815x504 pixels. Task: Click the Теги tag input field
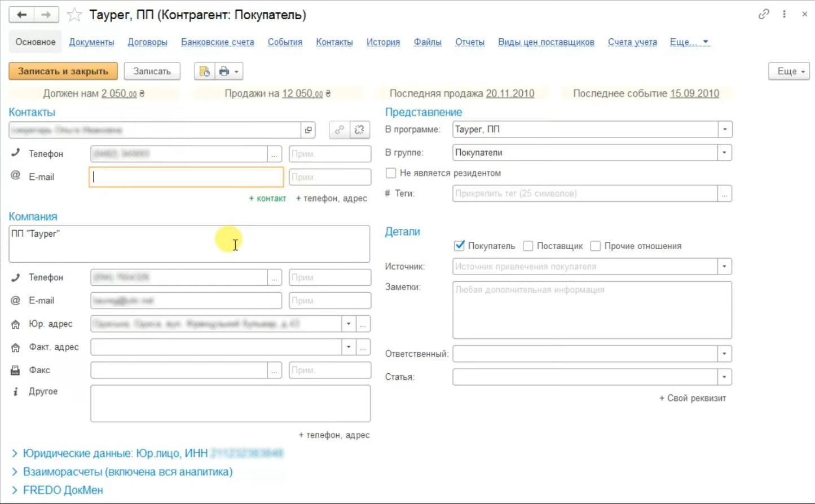coord(585,193)
